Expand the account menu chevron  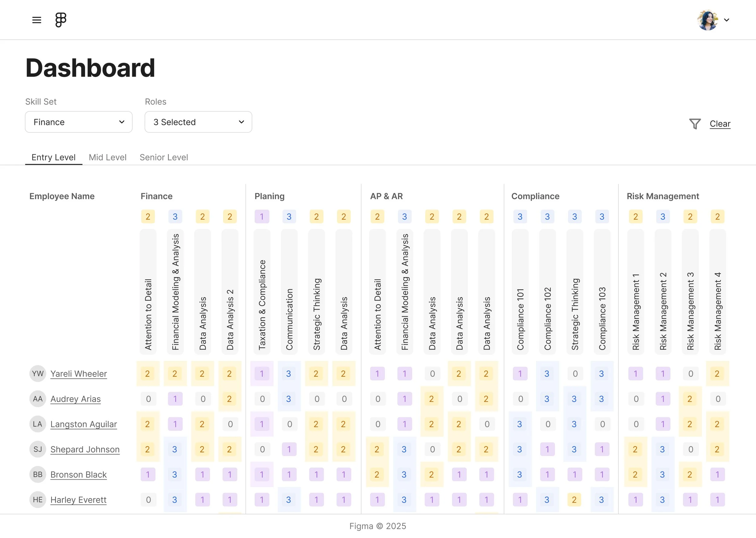coord(727,20)
